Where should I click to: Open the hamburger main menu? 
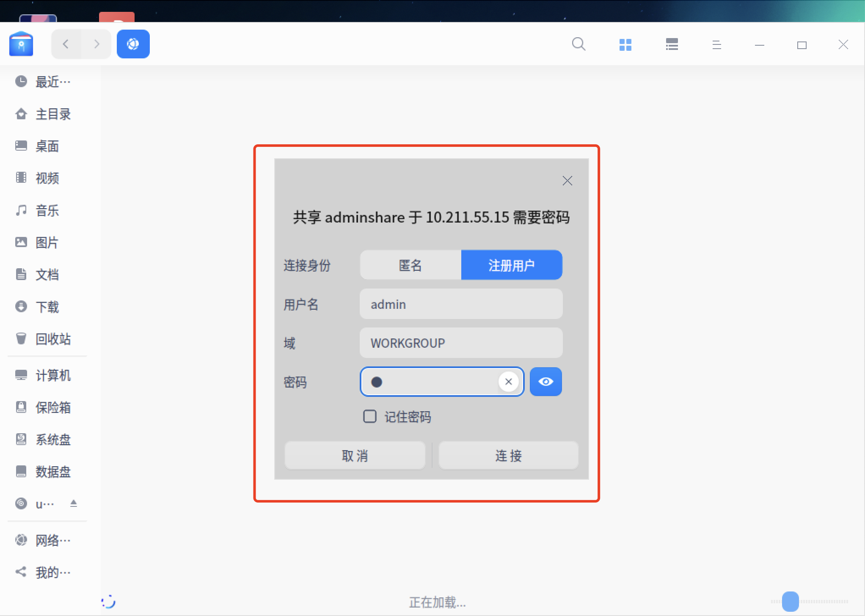716,44
